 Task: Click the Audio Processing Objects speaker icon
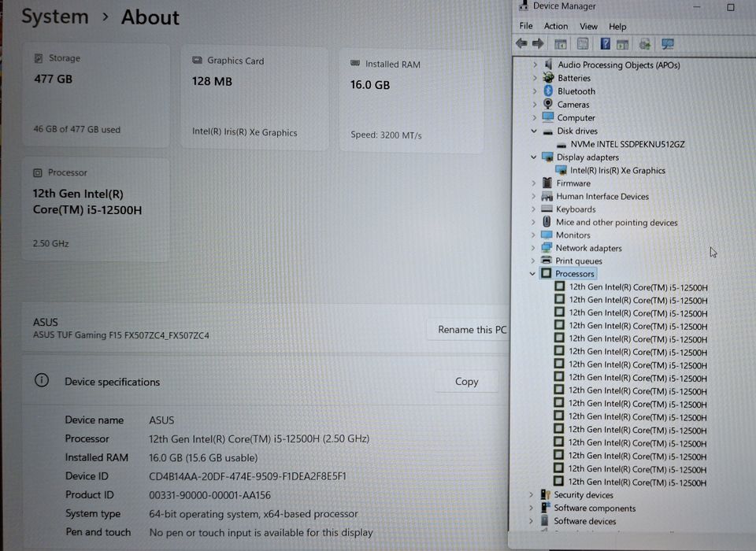click(x=548, y=64)
